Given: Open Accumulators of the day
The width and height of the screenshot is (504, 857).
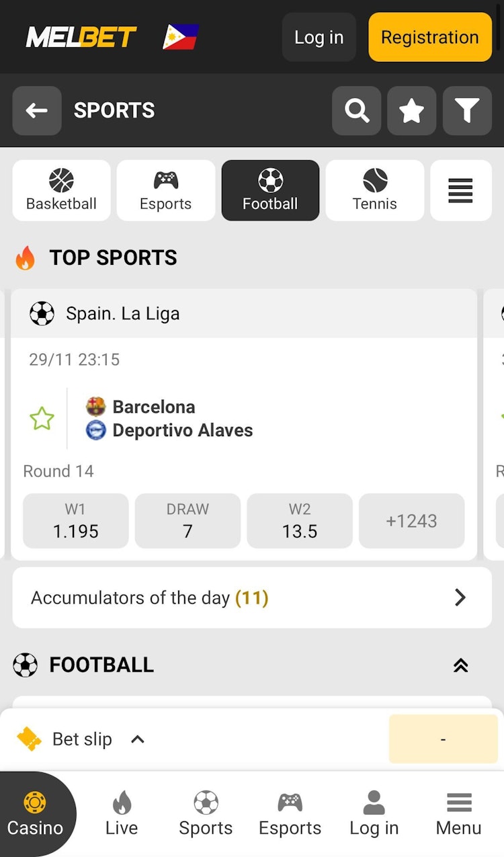Looking at the screenshot, I should click(251, 598).
